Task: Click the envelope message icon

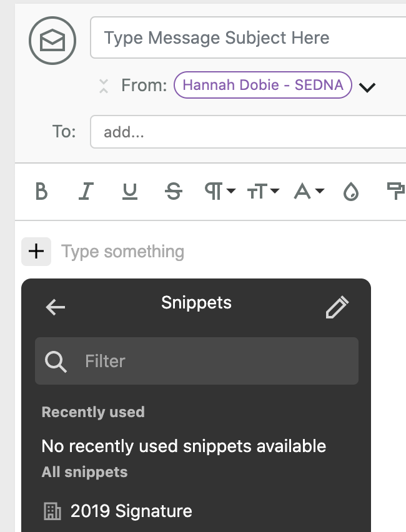Action: pos(52,39)
